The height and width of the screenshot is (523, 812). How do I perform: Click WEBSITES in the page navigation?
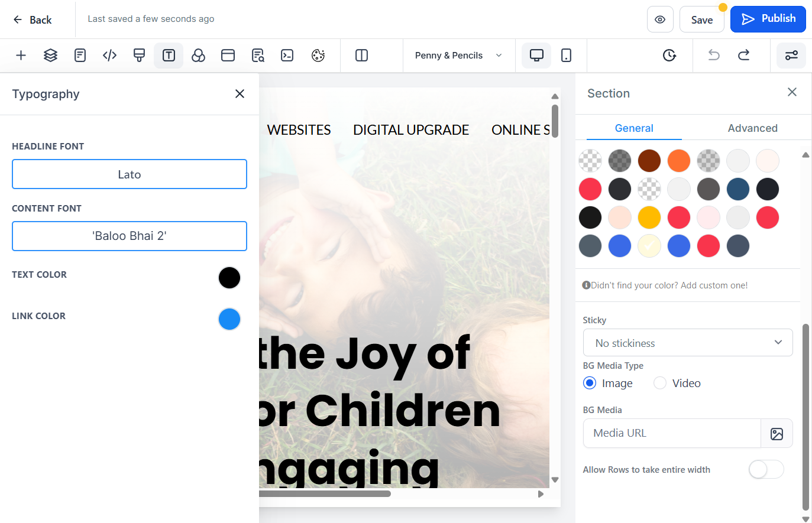pos(299,130)
